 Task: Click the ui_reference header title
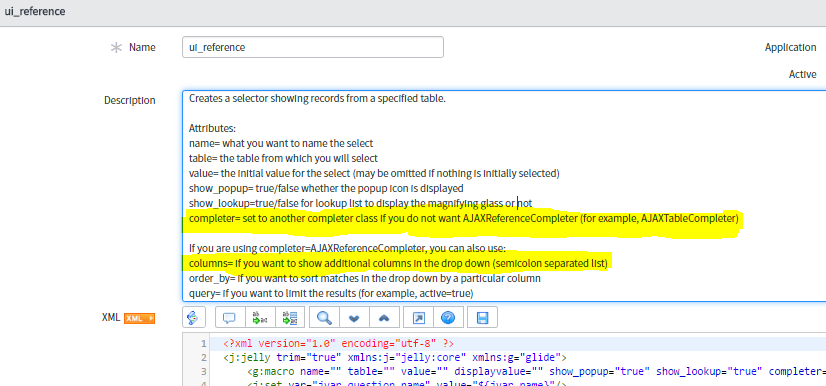(x=35, y=11)
